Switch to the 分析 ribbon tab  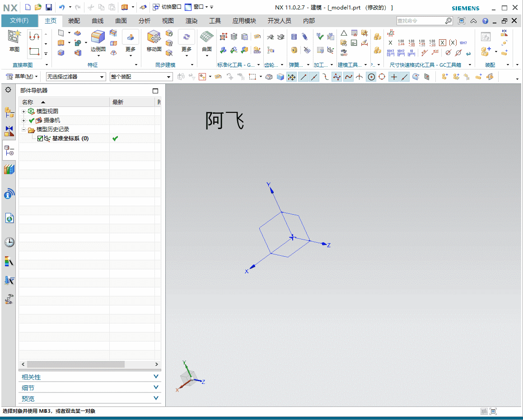145,21
